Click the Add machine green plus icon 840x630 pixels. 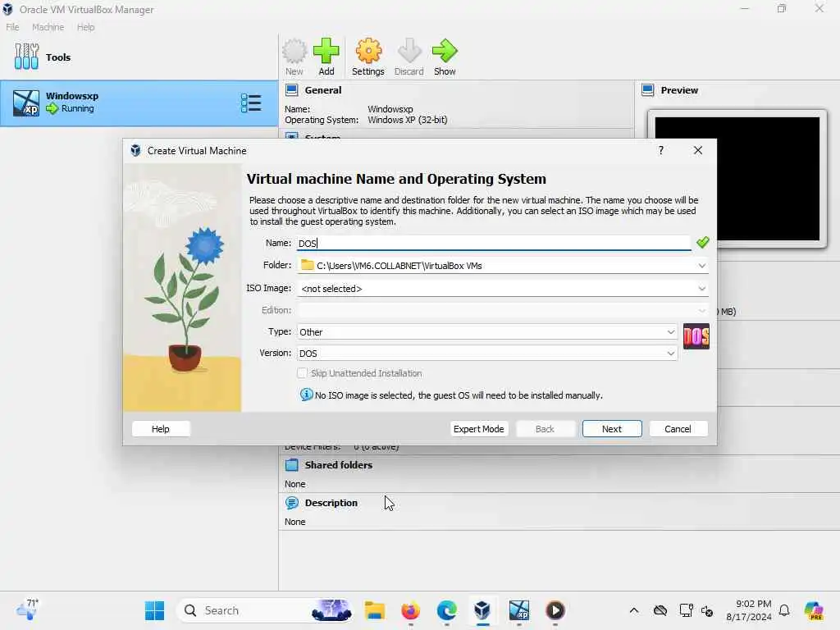pos(326,52)
